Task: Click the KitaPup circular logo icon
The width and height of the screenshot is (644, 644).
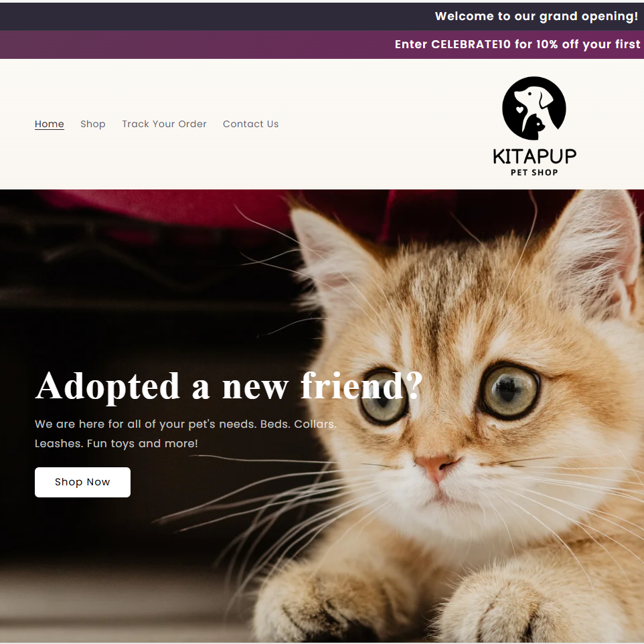Action: 534,108
